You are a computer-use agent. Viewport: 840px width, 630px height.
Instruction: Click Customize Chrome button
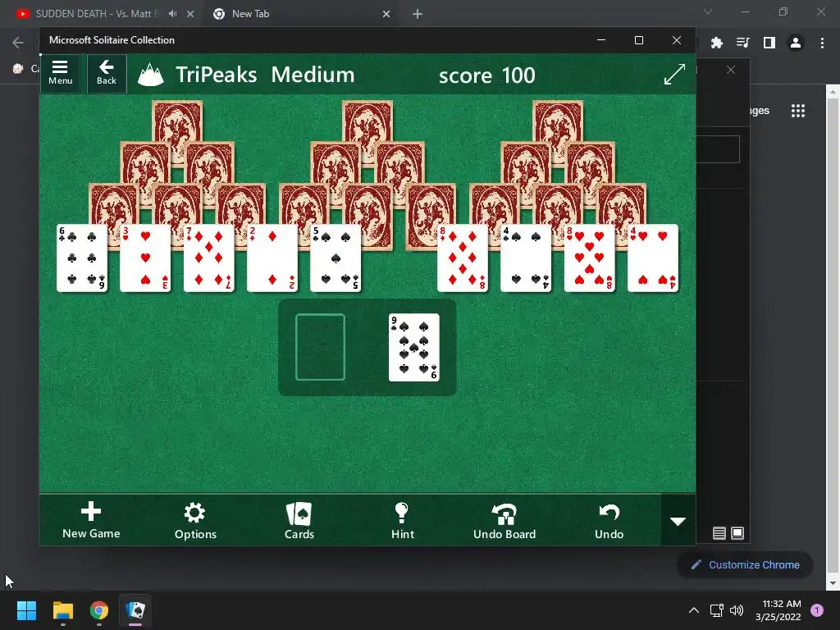(x=745, y=564)
